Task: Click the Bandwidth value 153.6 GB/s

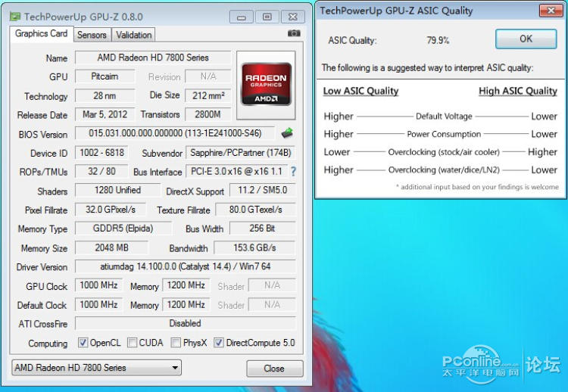Action: coord(254,247)
